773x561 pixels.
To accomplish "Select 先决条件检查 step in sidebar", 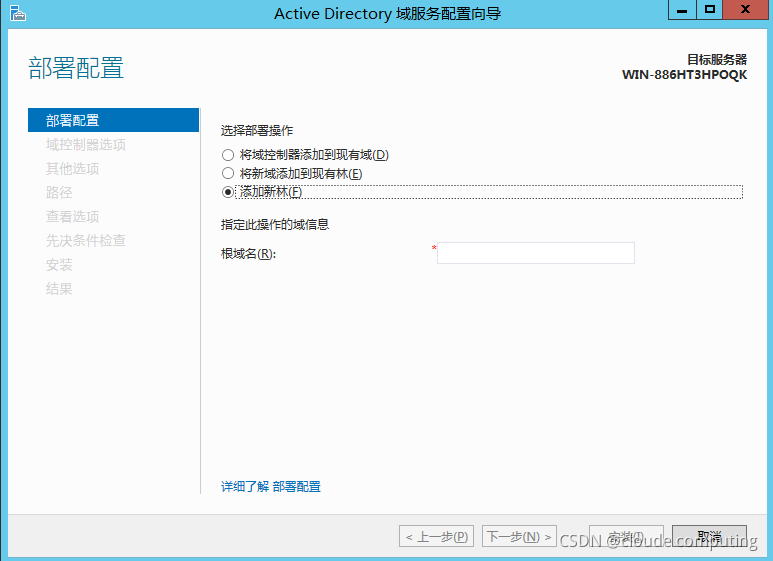I will [86, 241].
